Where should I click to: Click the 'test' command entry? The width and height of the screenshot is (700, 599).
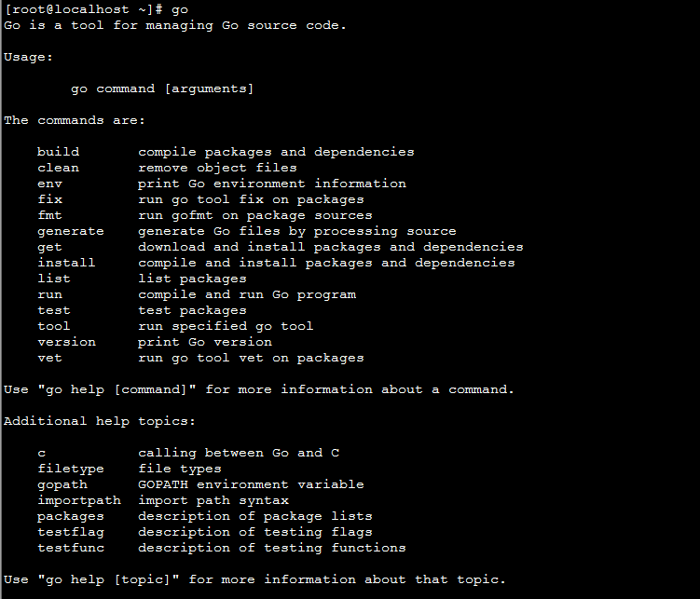click(x=53, y=310)
